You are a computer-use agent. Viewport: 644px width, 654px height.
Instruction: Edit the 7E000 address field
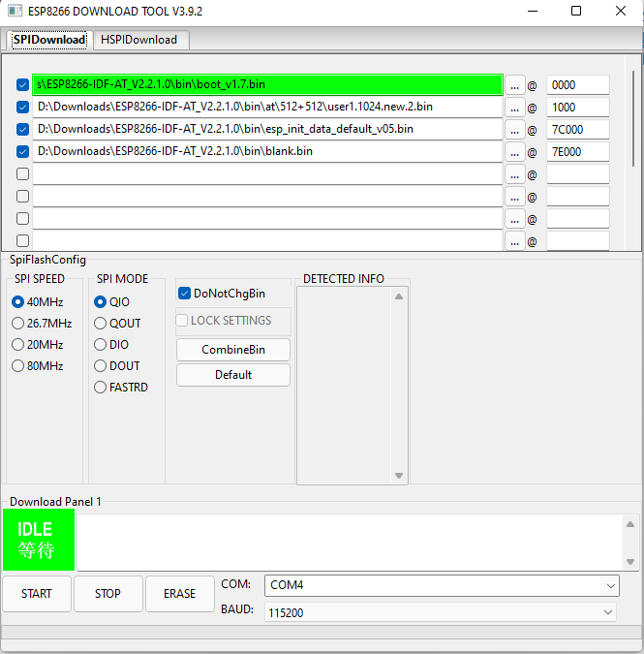[578, 152]
